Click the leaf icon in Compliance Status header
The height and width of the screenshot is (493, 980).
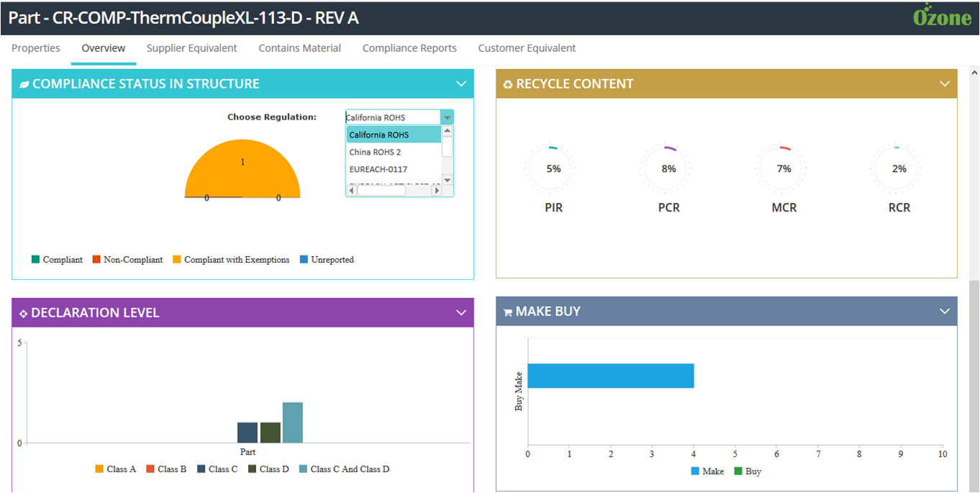[x=24, y=84]
